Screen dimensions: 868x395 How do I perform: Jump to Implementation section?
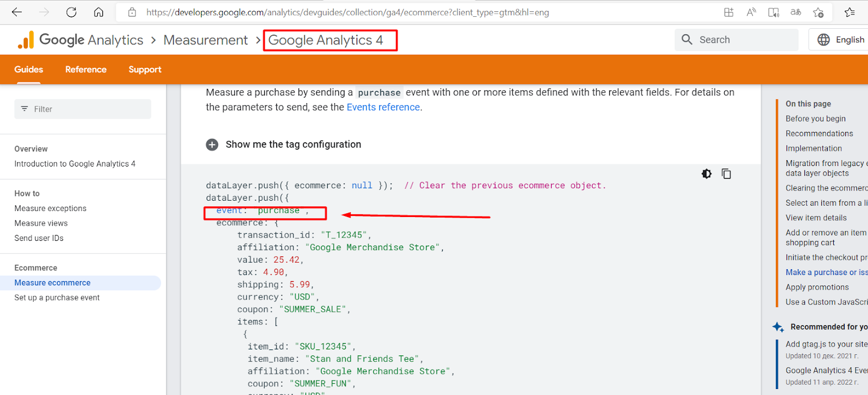click(814, 148)
